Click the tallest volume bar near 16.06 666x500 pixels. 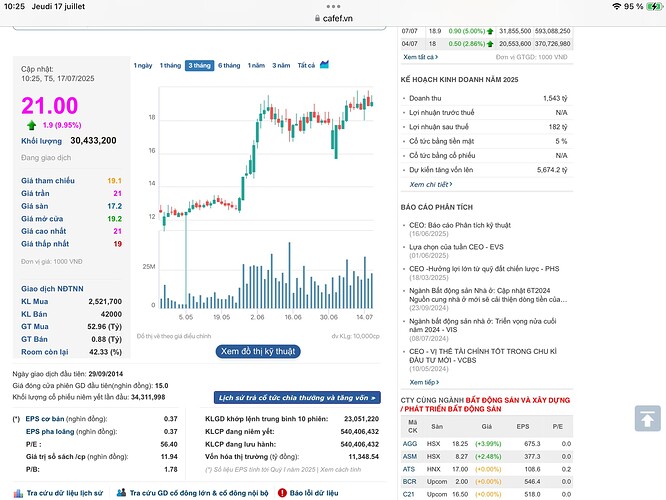[290, 275]
